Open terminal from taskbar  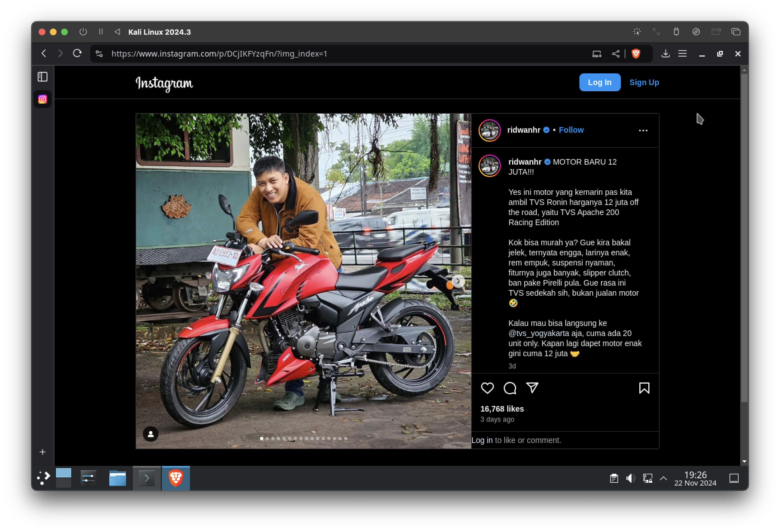147,478
